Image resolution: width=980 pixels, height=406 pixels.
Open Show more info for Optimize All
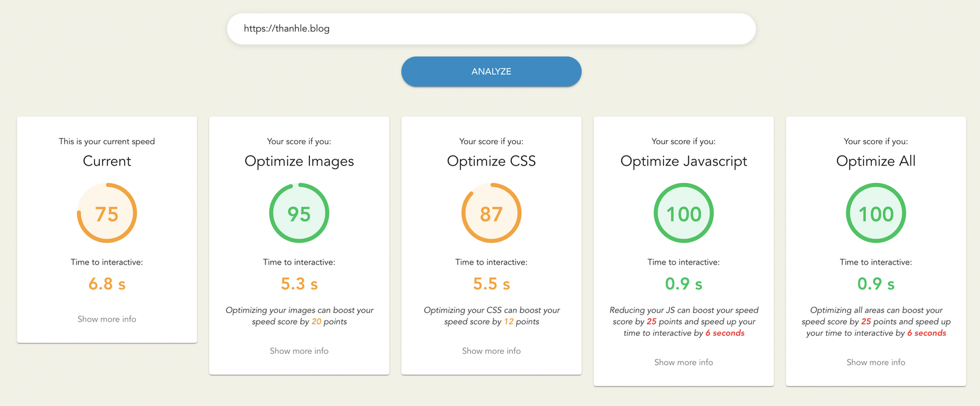coord(876,362)
